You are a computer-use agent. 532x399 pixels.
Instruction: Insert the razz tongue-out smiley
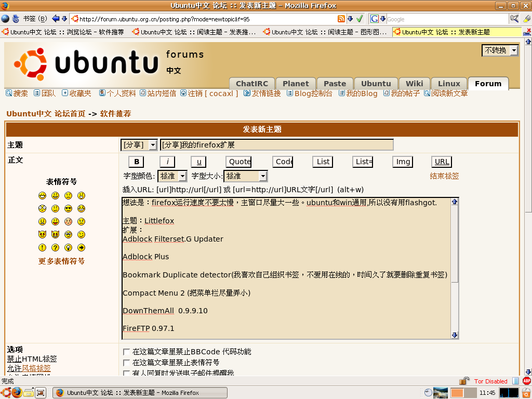55,221
